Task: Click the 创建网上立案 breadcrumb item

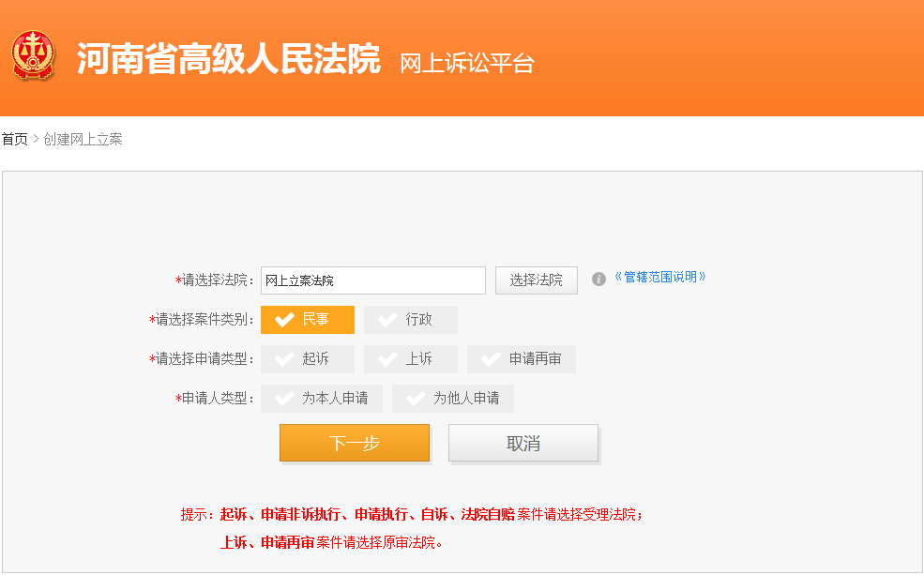Action: 82,139
